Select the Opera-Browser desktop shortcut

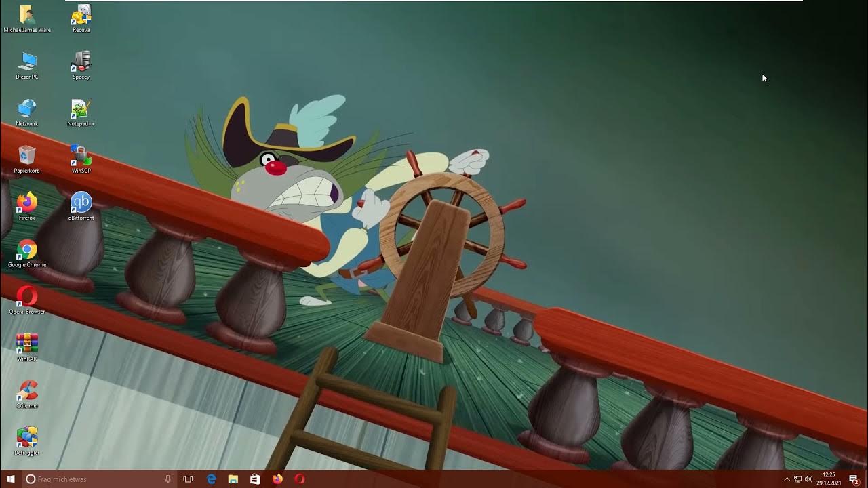point(27,300)
